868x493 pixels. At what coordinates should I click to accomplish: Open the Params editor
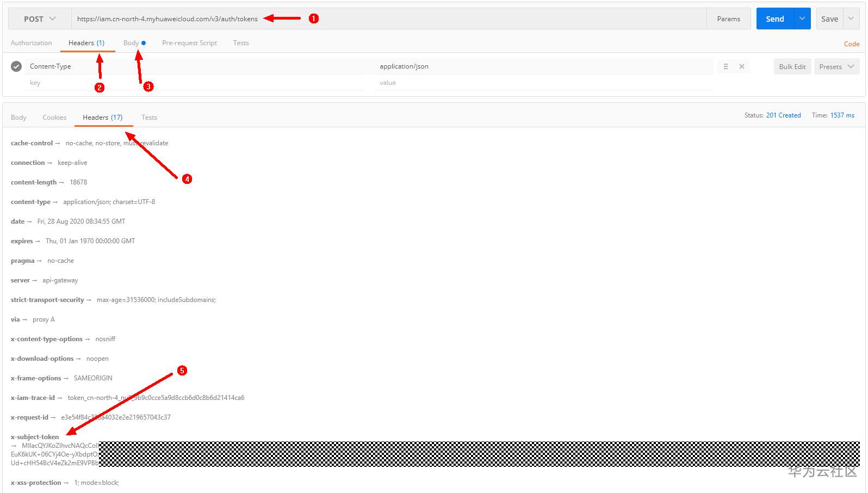click(728, 19)
